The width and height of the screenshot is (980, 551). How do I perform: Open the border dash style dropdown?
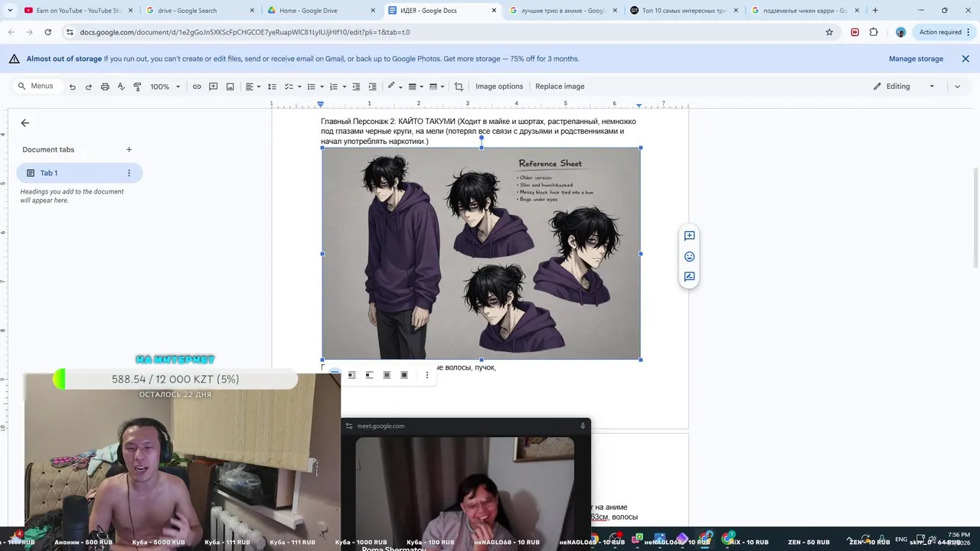pos(436,86)
